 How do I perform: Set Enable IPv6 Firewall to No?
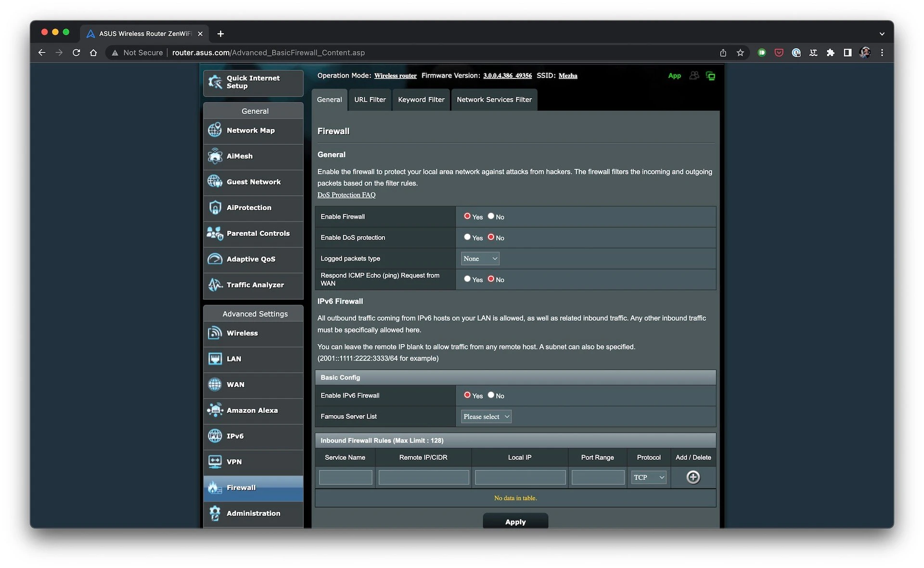tap(491, 395)
